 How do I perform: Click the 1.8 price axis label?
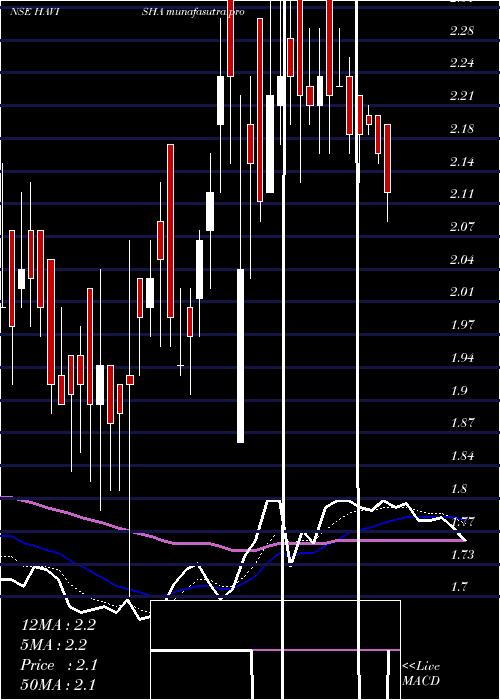tap(461, 488)
